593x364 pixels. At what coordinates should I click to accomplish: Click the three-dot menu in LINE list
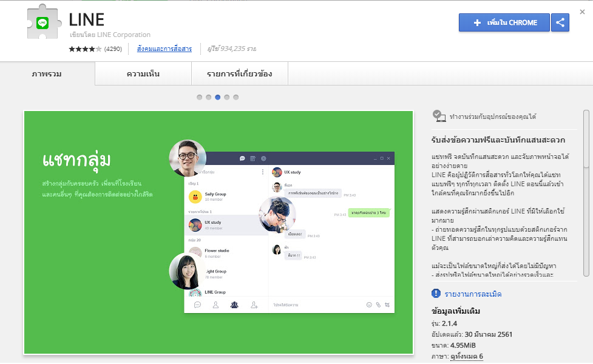(x=263, y=172)
